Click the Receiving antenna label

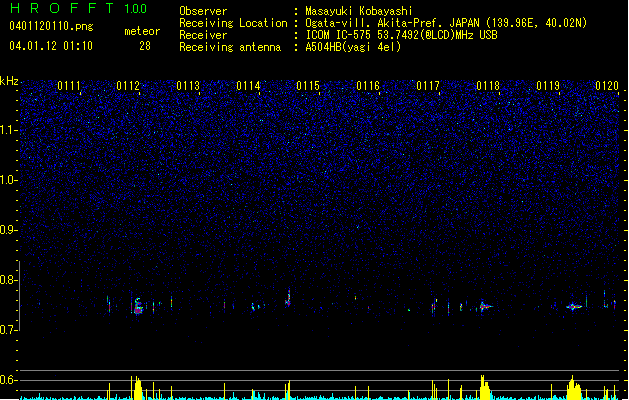point(230,47)
